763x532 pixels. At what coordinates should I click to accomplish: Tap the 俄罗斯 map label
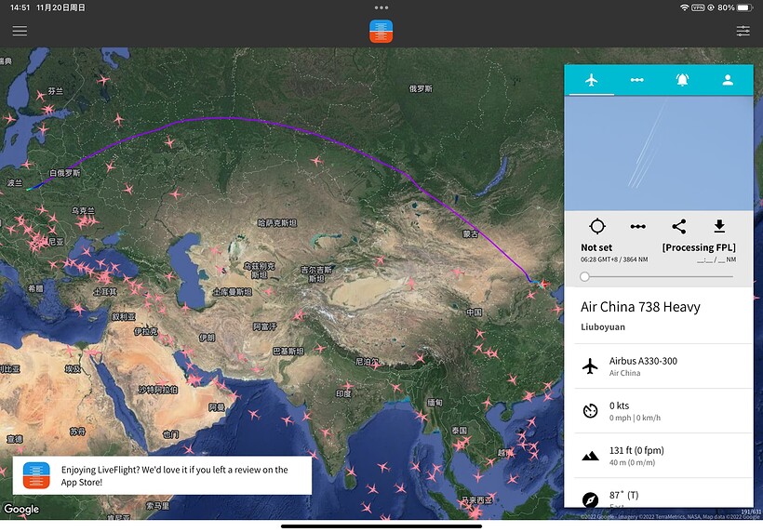coord(421,88)
